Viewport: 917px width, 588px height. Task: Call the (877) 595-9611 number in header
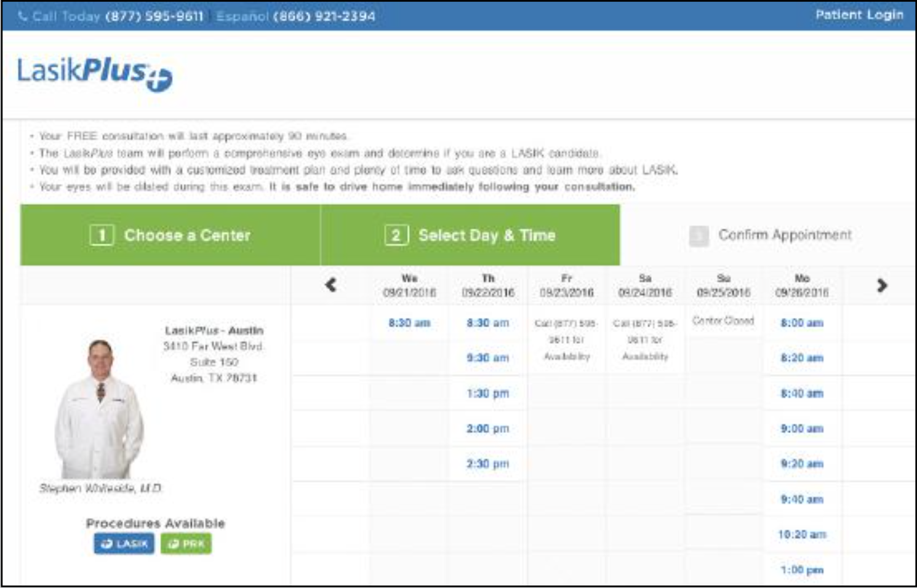(154, 17)
